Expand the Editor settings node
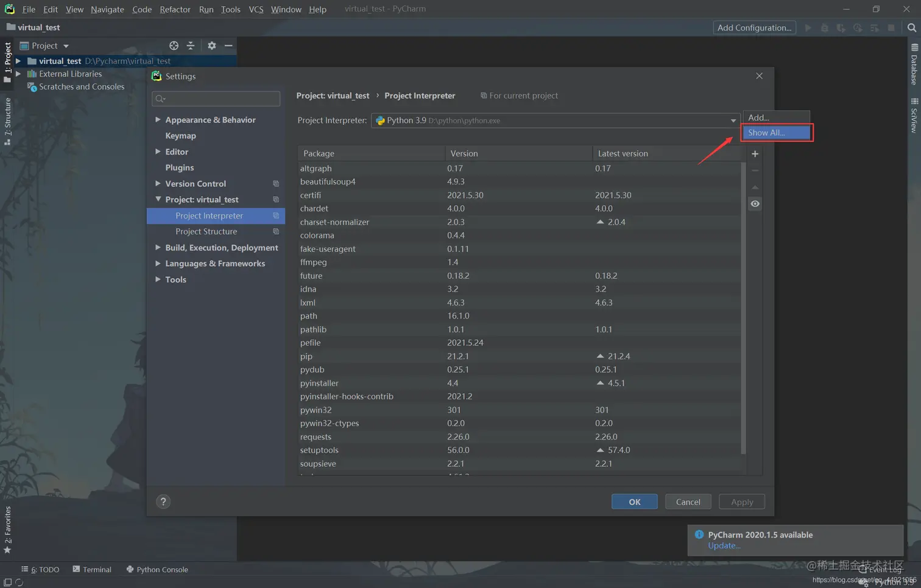921x588 pixels. [x=158, y=152]
